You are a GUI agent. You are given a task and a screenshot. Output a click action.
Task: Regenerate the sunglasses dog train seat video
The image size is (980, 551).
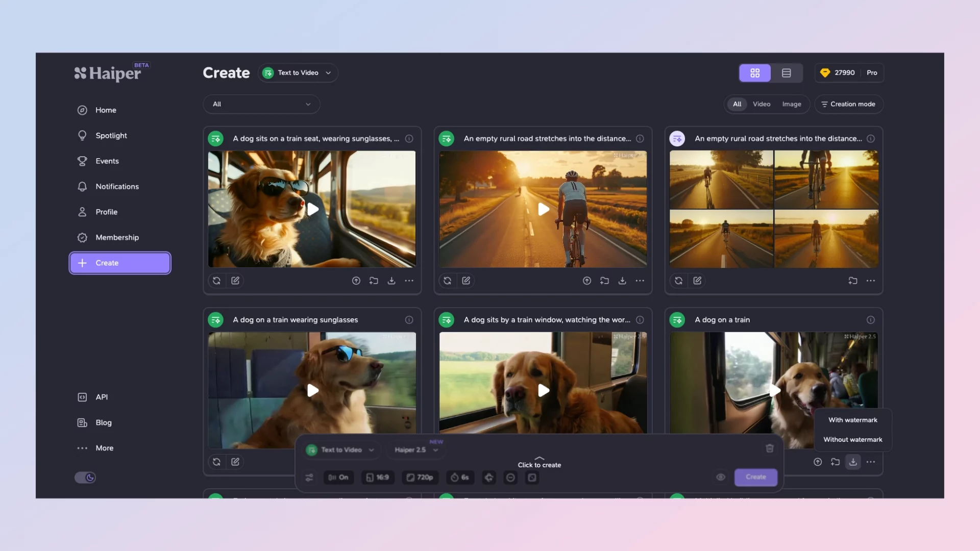pyautogui.click(x=216, y=281)
